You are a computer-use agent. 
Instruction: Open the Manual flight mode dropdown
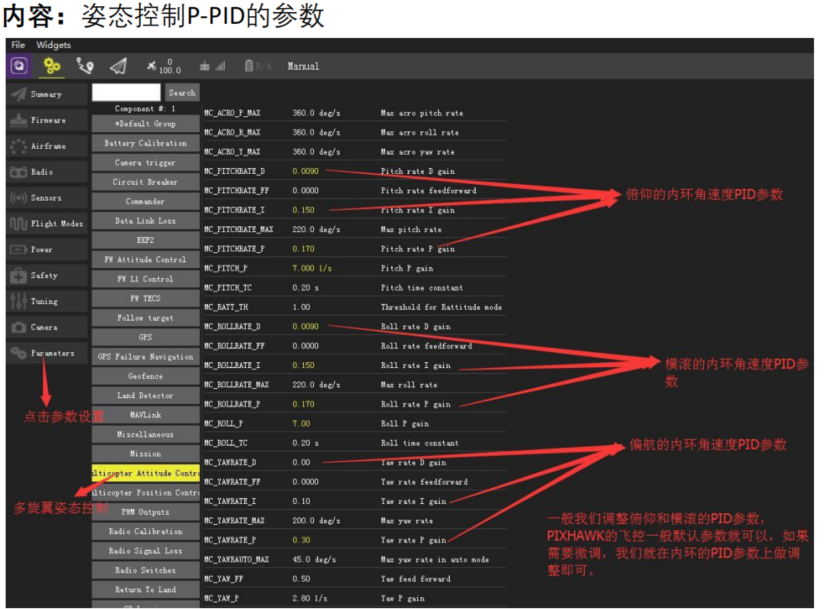[x=302, y=66]
